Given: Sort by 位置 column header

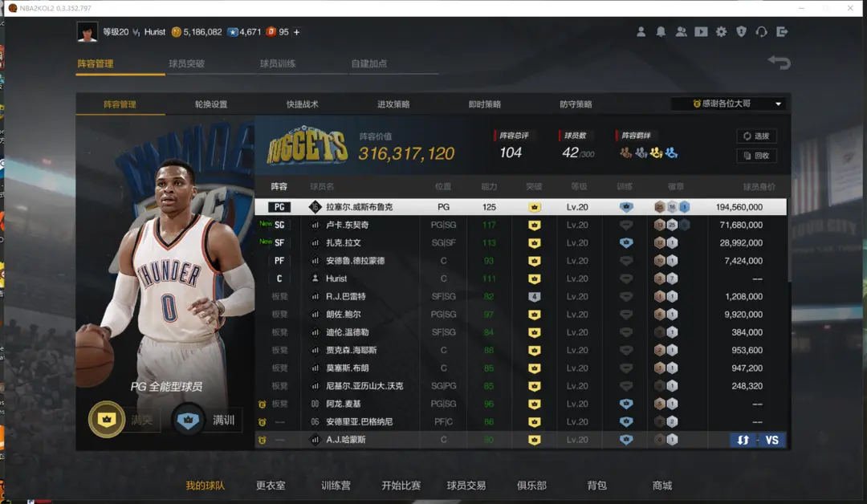Looking at the screenshot, I should 443,187.
